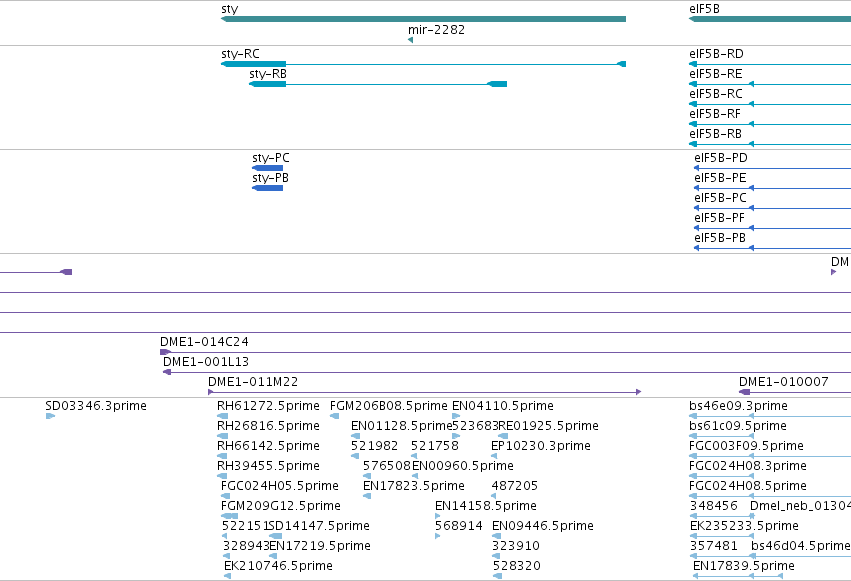Click the eIF5B-RE transcript label
This screenshot has height=581, width=851.
point(715,74)
